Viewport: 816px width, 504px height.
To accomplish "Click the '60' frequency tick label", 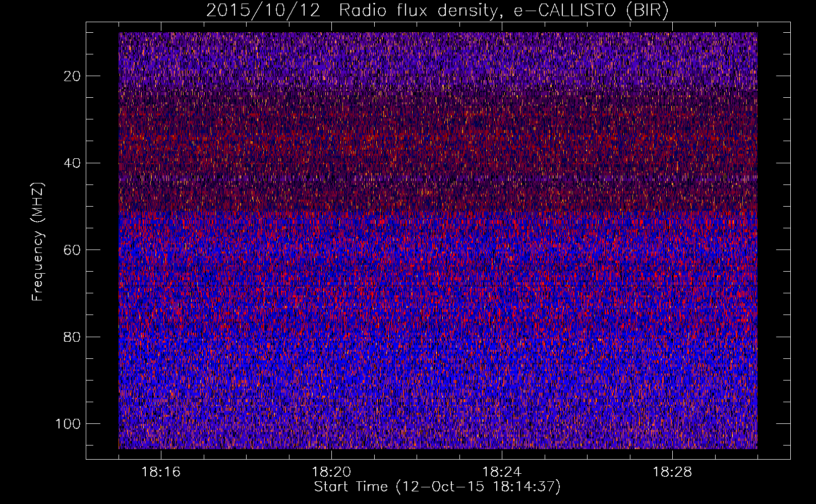I will tap(72, 250).
